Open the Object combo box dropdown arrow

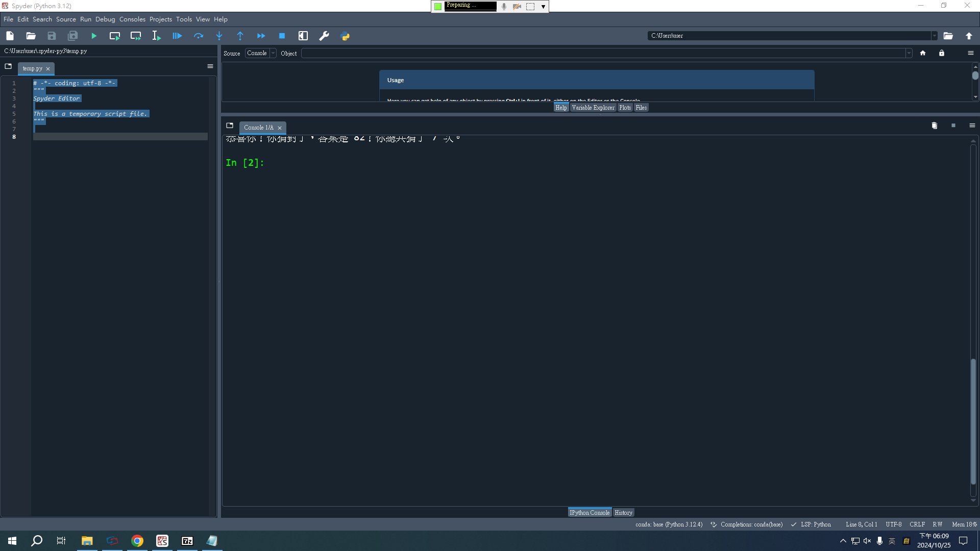coord(909,53)
